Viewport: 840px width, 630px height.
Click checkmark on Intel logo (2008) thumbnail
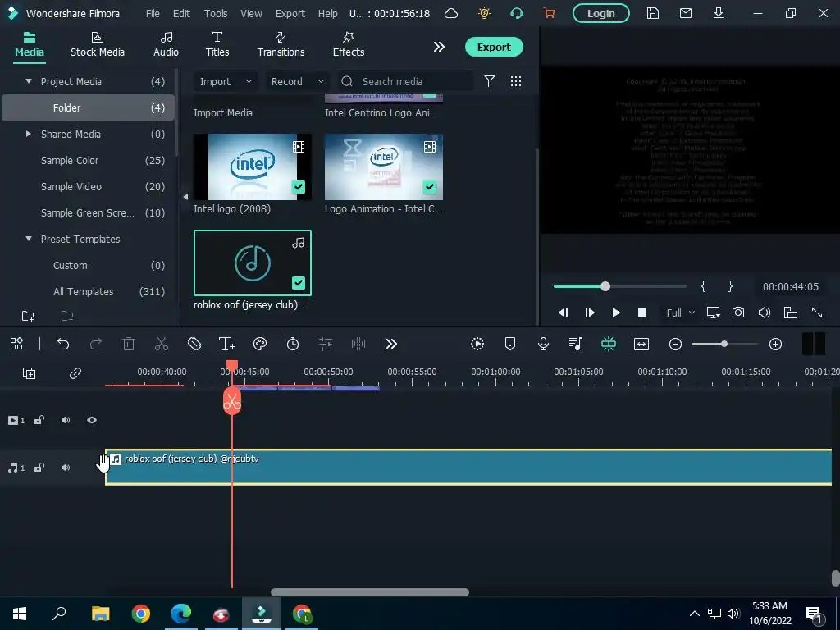299,187
